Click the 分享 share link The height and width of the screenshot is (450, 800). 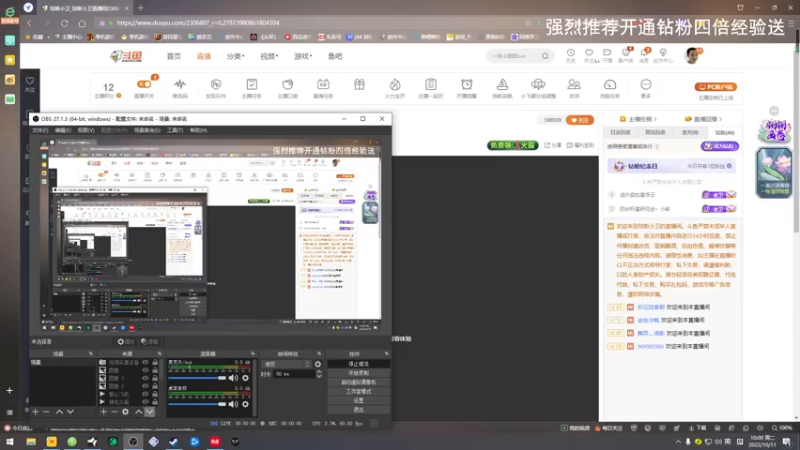[553, 145]
